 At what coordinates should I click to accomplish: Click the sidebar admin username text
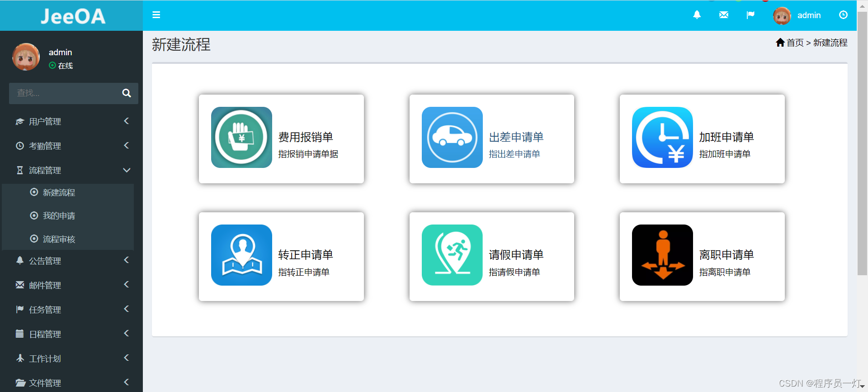pos(60,53)
